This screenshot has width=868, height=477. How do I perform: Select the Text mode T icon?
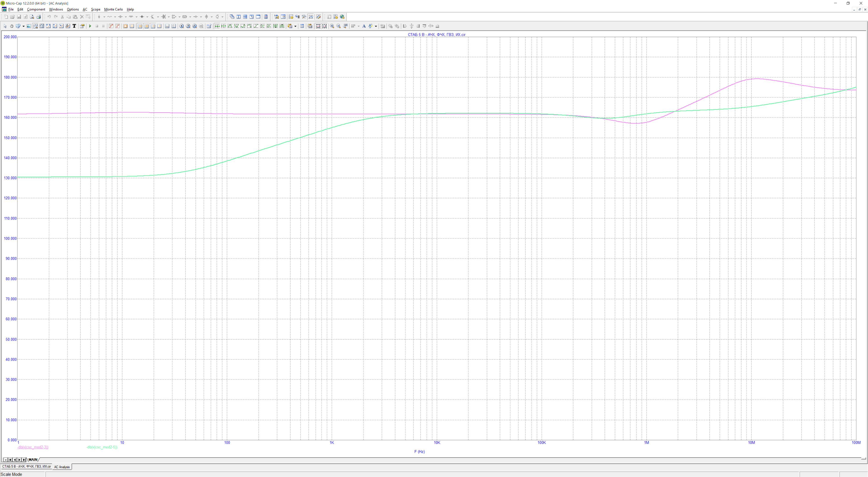pyautogui.click(x=74, y=26)
